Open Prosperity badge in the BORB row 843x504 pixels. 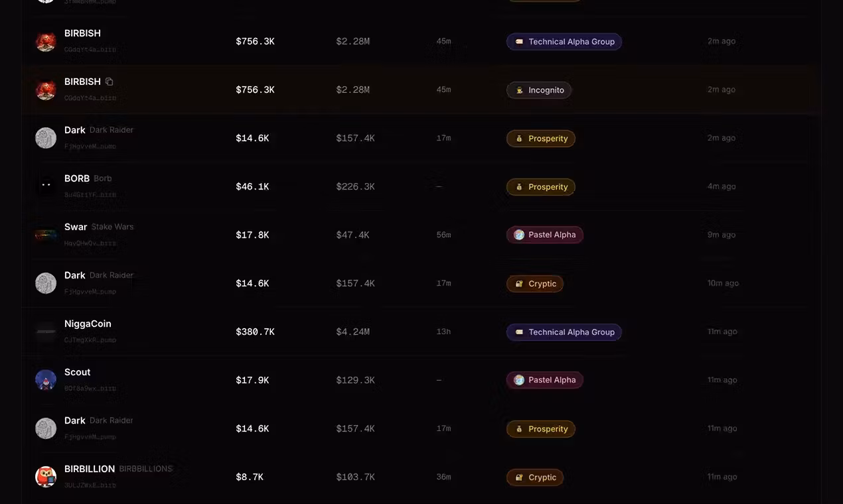pos(541,187)
